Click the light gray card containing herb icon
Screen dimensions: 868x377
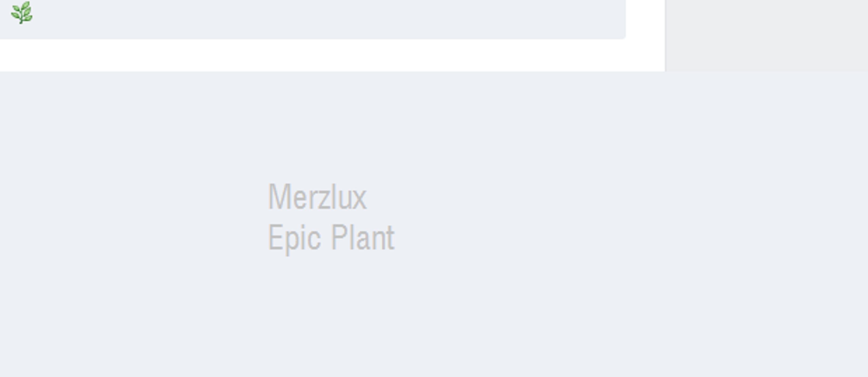tap(313, 19)
